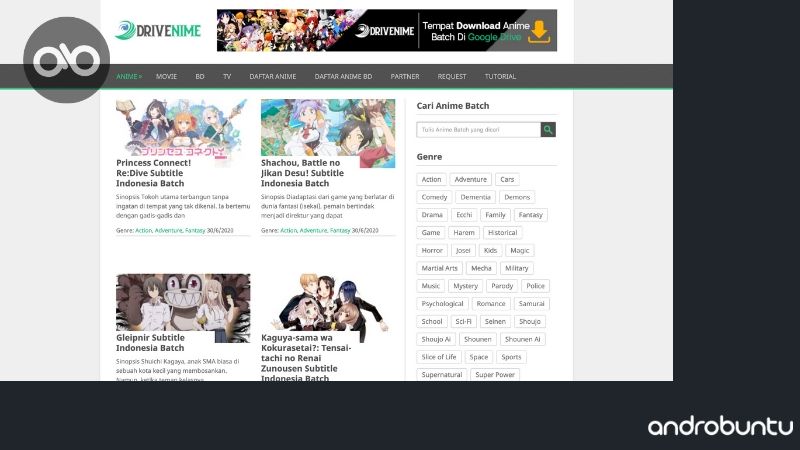This screenshot has width=800, height=450.
Task: Select the Space genre tag
Action: tap(479, 357)
